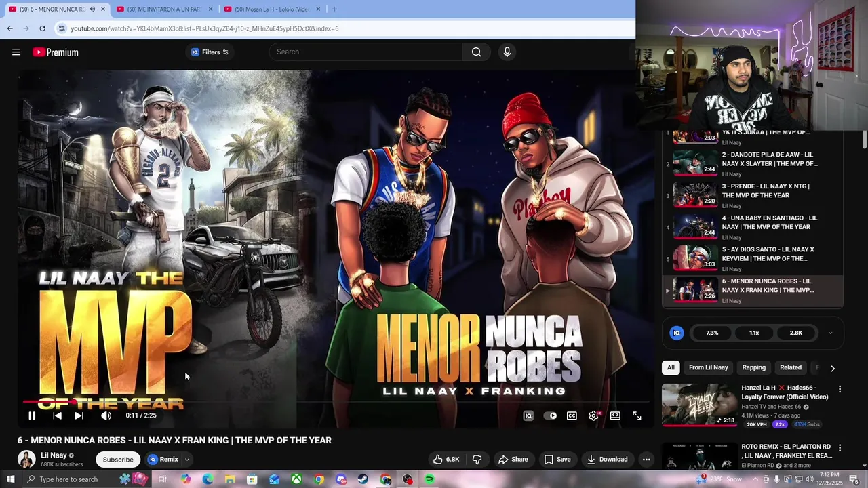
Task: Play playlist item 4 Una Baby En Santiago
Action: 753,227
